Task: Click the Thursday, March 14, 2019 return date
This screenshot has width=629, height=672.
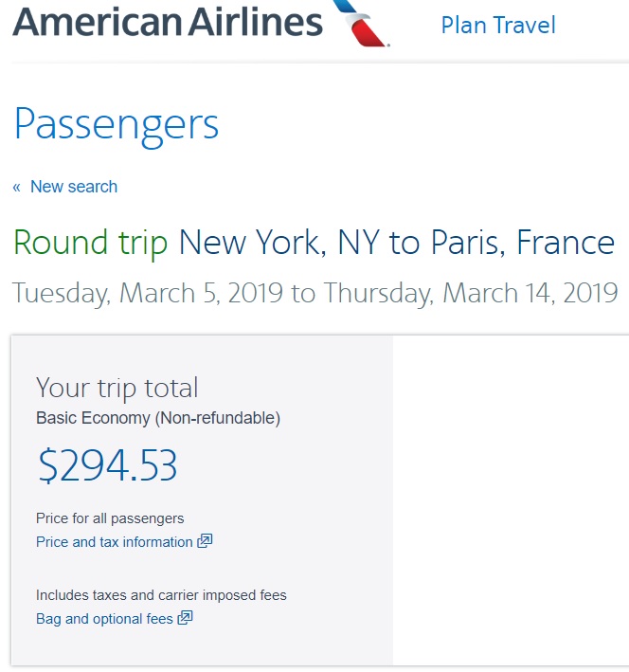Action: (471, 293)
